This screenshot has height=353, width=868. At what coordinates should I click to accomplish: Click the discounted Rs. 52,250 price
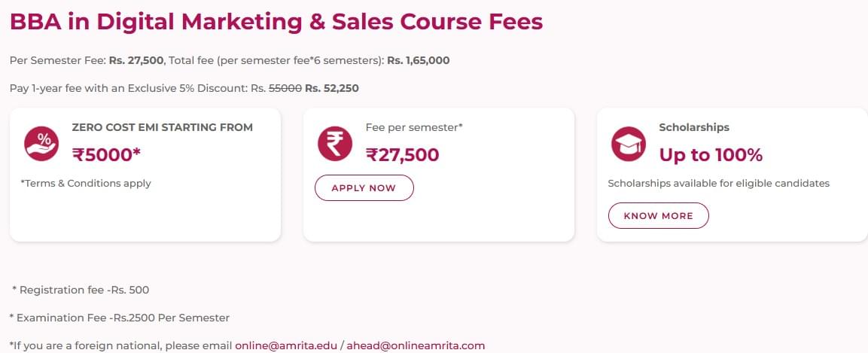pos(332,88)
